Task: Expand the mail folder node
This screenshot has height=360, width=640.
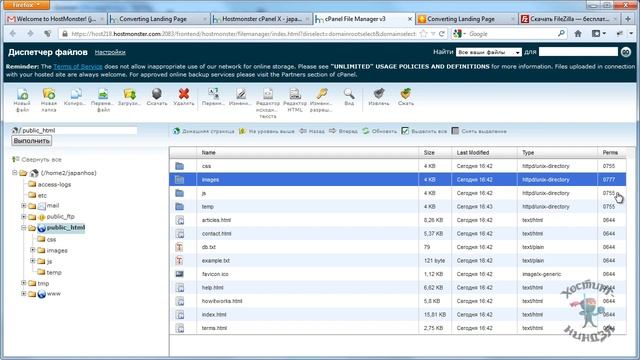Action: click(x=24, y=205)
